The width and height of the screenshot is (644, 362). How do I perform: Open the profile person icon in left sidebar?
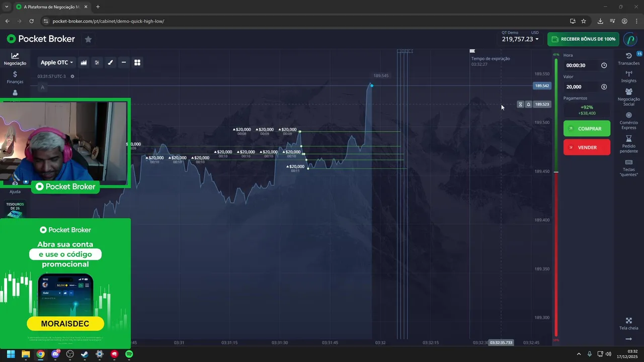(15, 93)
